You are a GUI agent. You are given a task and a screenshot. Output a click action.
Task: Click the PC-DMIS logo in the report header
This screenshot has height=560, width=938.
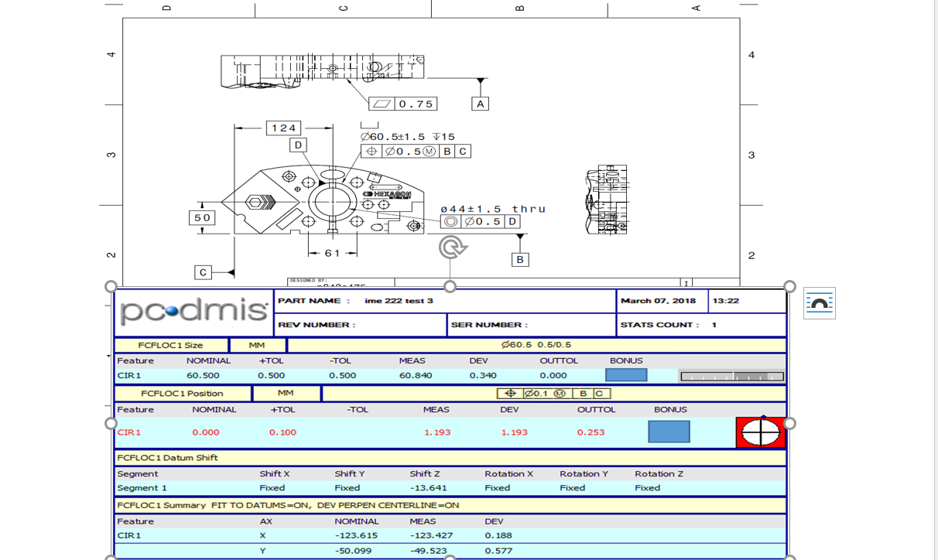tap(191, 312)
